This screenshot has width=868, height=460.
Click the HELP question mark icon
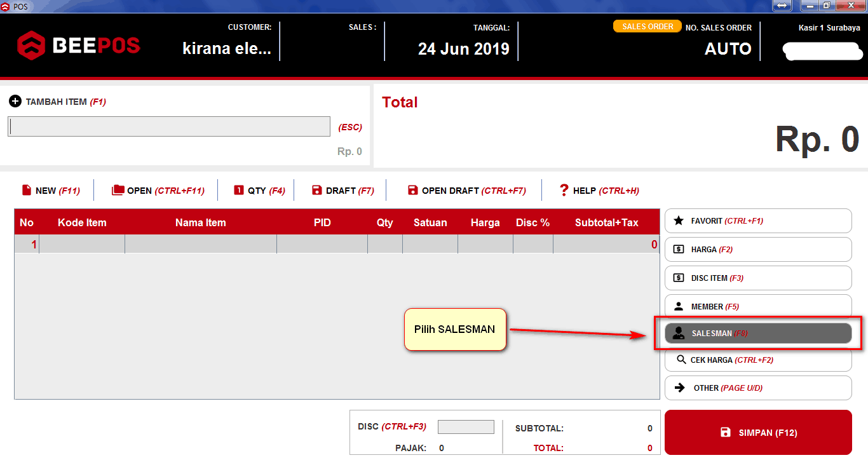point(564,190)
